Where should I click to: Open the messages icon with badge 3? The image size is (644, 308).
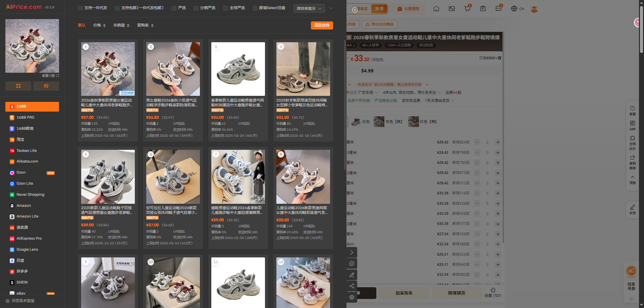[498, 9]
